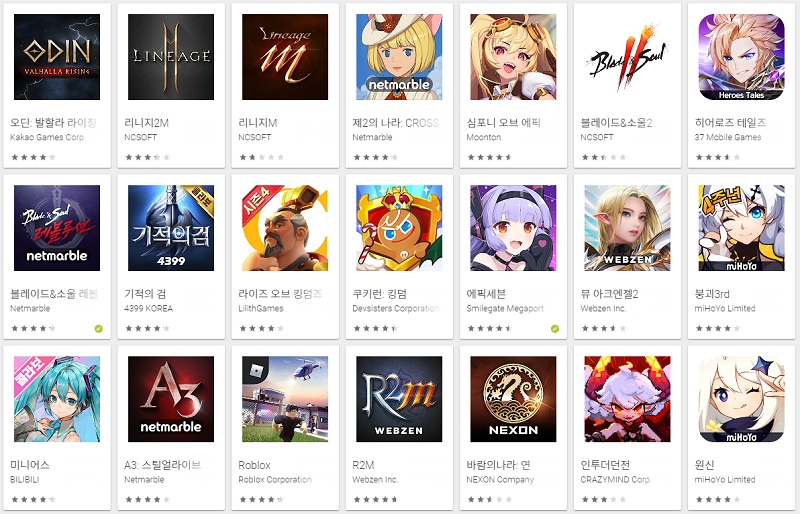This screenshot has width=800, height=514.
Task: Open the 인투더던전 game icon
Action: coord(627,399)
